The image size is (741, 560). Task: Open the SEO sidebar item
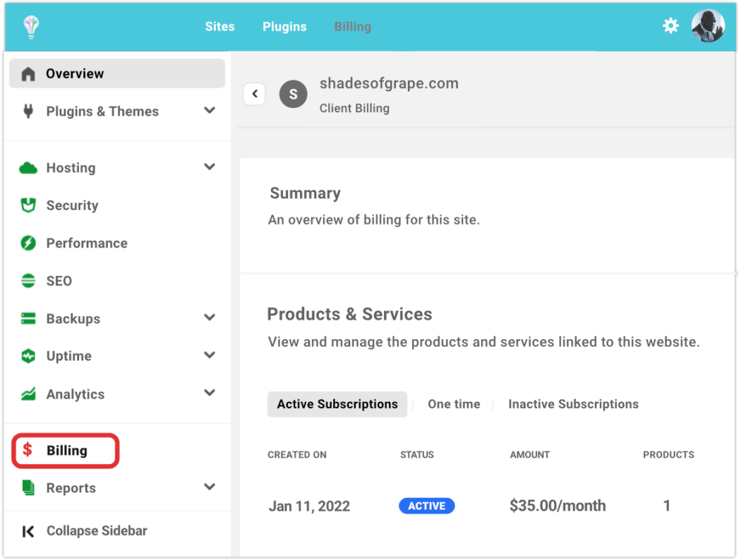(59, 281)
